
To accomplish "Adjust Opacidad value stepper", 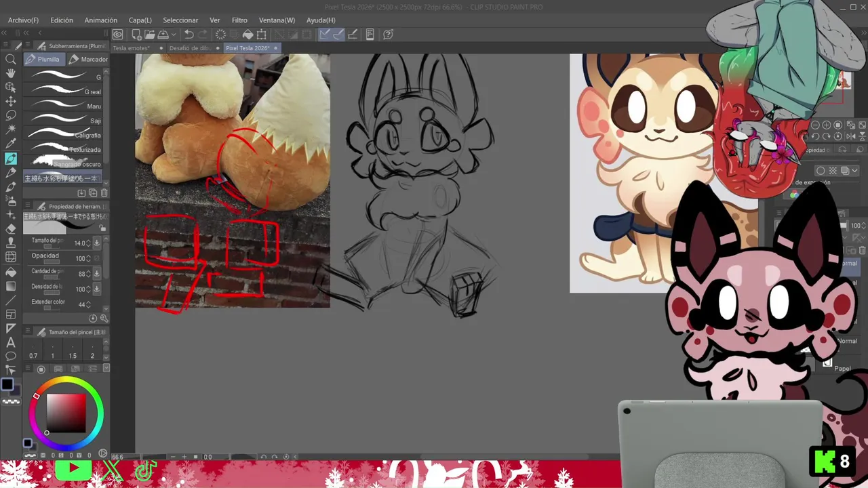I will click(88, 258).
